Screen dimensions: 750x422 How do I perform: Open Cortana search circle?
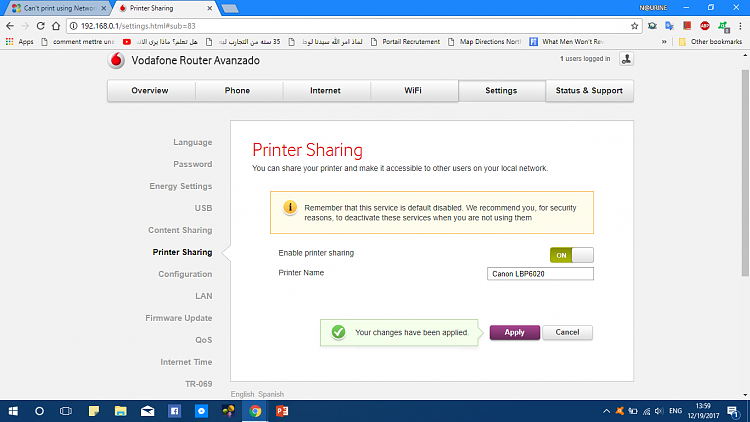coord(39,411)
